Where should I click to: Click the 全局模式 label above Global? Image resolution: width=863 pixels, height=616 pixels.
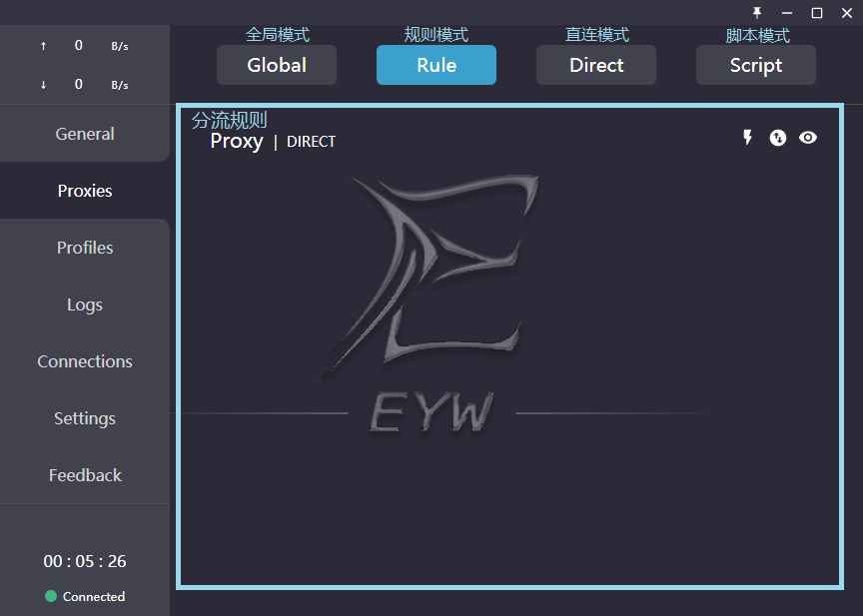pos(278,35)
